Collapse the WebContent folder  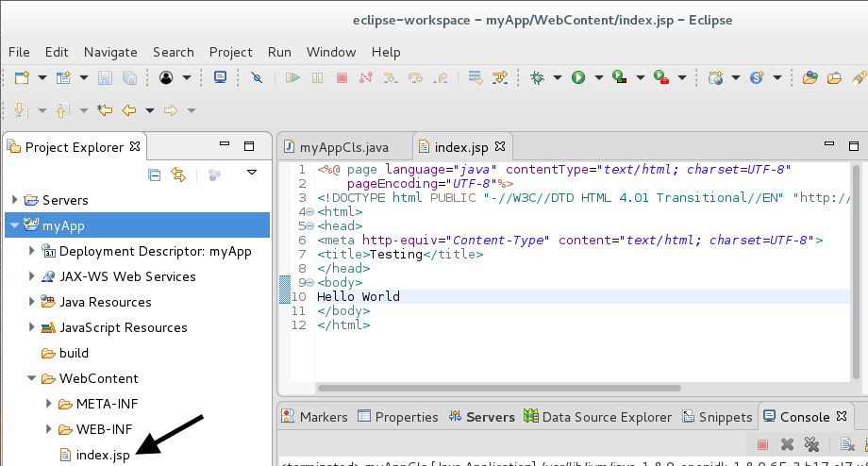(32, 378)
